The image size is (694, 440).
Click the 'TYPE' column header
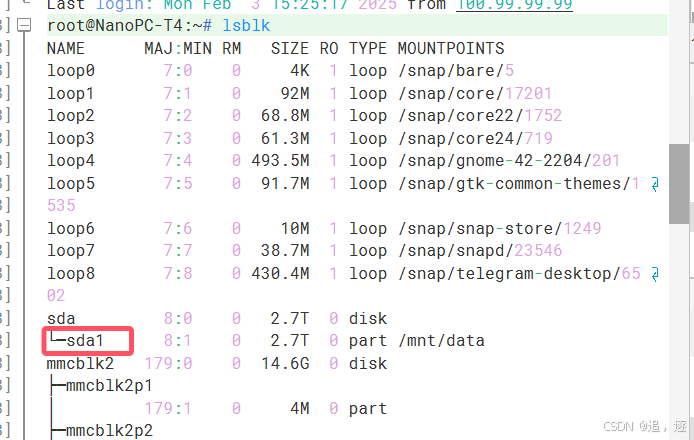click(x=368, y=48)
